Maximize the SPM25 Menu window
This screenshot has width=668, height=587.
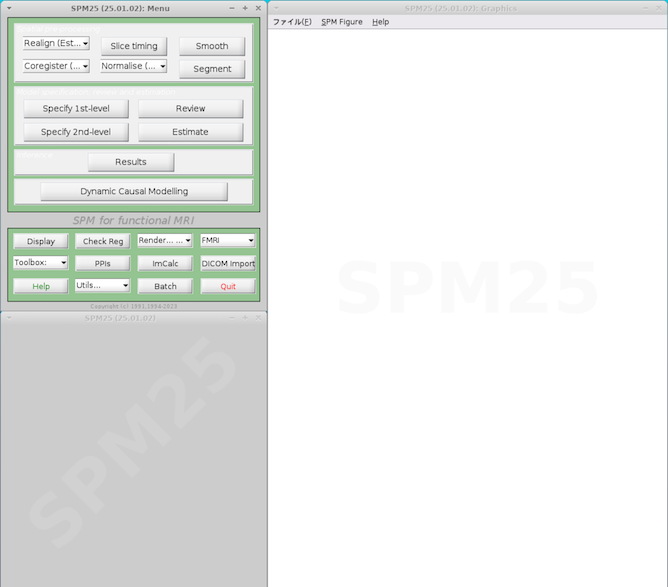point(245,8)
